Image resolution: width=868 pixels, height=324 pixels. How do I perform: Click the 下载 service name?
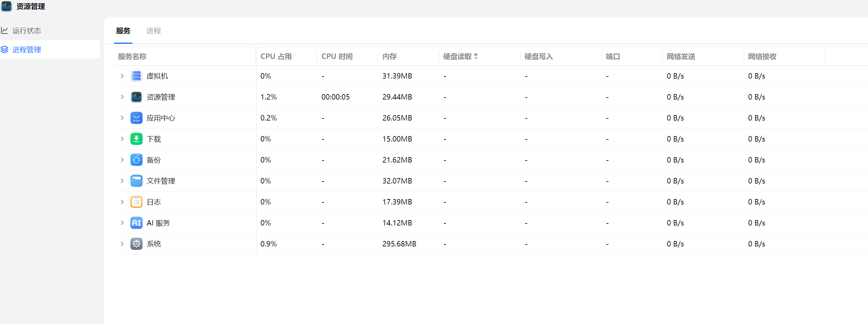tap(154, 139)
